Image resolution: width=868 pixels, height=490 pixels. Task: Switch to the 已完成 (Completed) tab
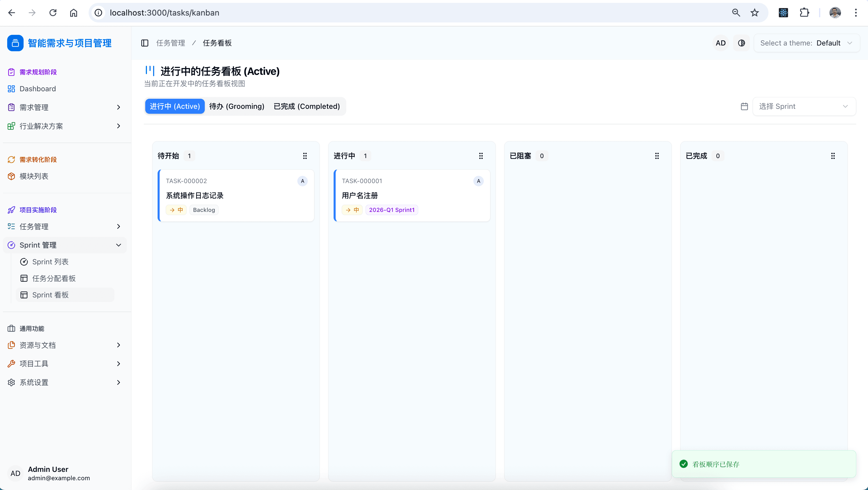[x=307, y=107]
